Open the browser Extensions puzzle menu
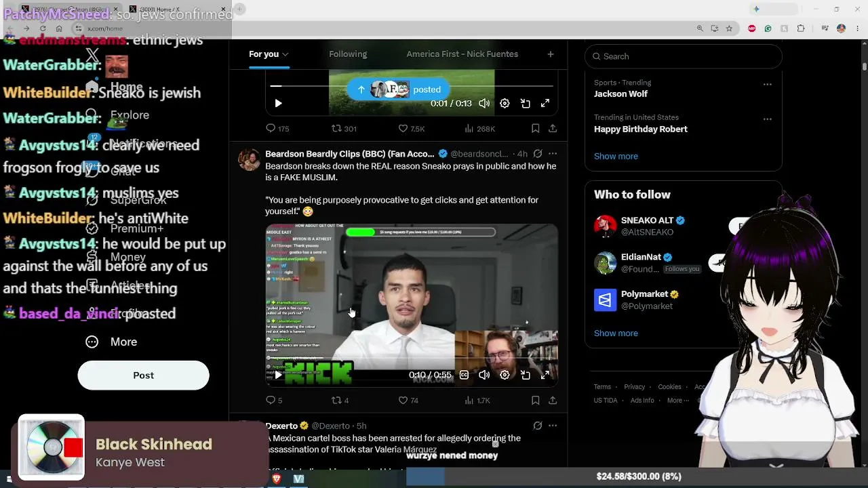Image resolution: width=868 pixels, height=488 pixels. click(801, 28)
